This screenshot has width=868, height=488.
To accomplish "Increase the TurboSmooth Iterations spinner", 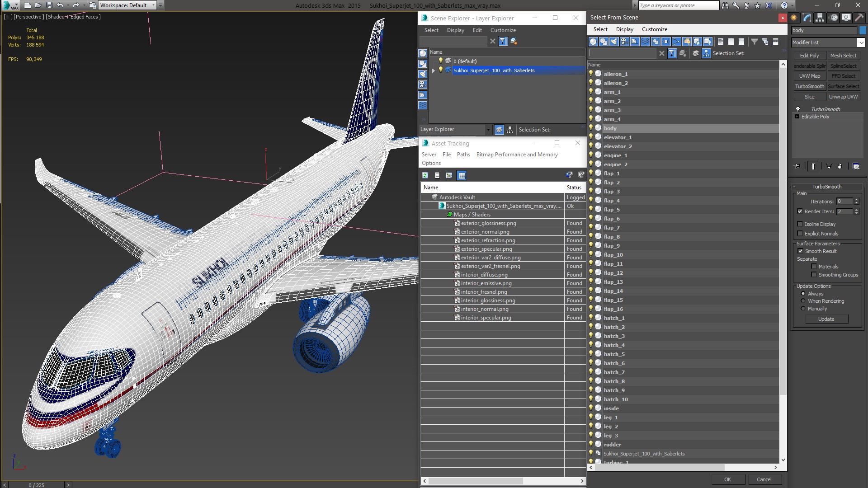I will point(856,200).
